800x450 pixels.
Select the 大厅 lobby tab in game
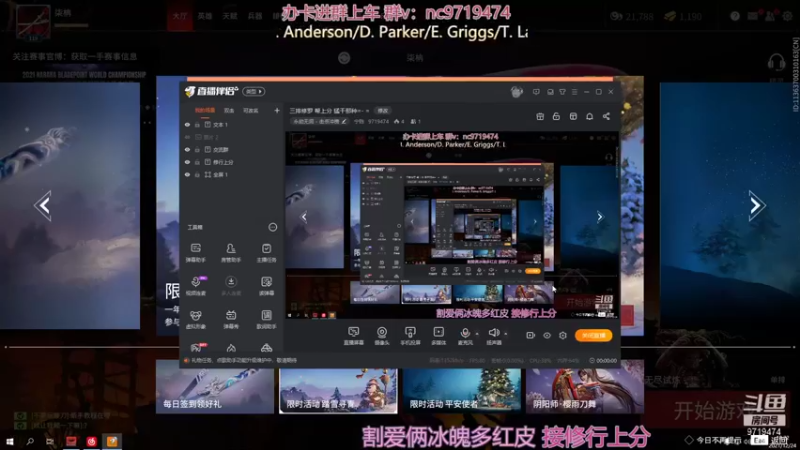click(x=180, y=16)
